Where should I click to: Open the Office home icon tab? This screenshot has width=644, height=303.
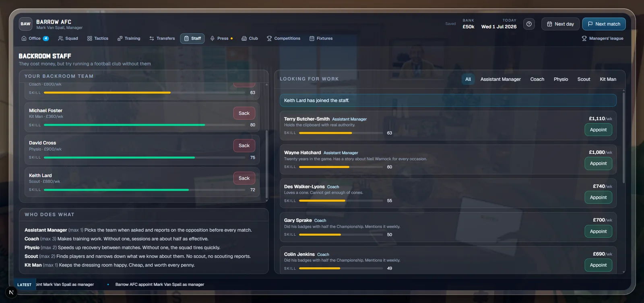click(x=35, y=39)
